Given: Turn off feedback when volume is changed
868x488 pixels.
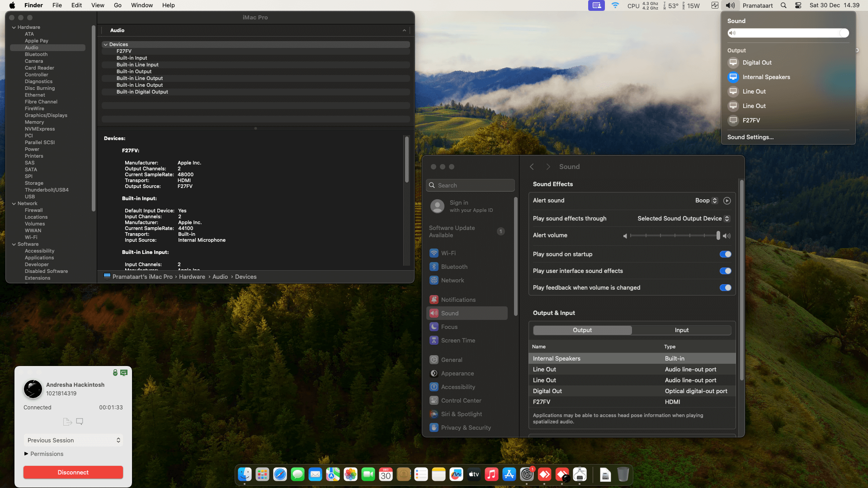Looking at the screenshot, I should pyautogui.click(x=725, y=288).
